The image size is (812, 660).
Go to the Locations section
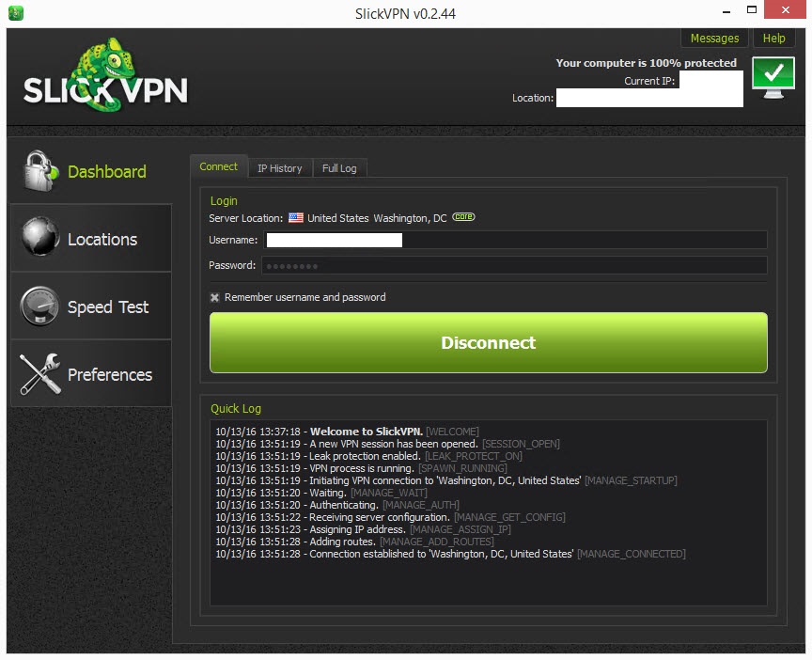pyautogui.click(x=91, y=238)
